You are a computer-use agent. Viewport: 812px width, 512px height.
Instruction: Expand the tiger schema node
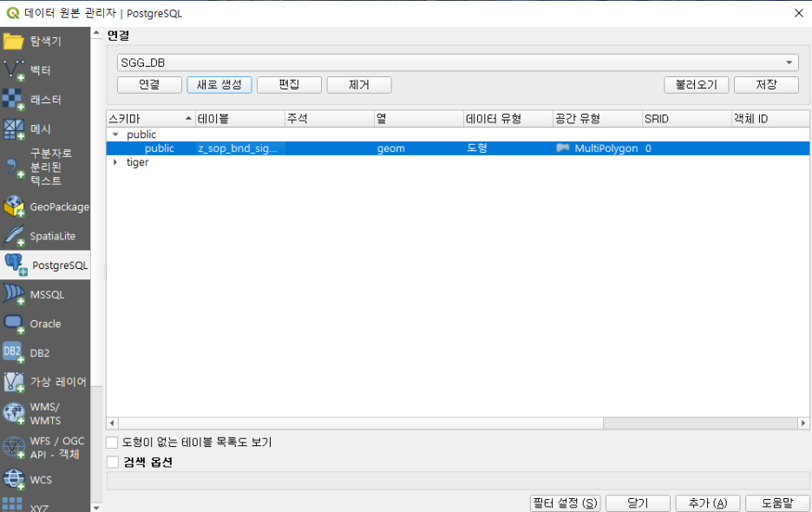(115, 162)
